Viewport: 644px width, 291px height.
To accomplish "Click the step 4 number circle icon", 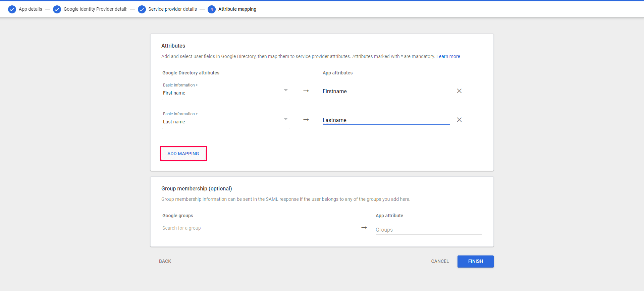I will click(212, 9).
